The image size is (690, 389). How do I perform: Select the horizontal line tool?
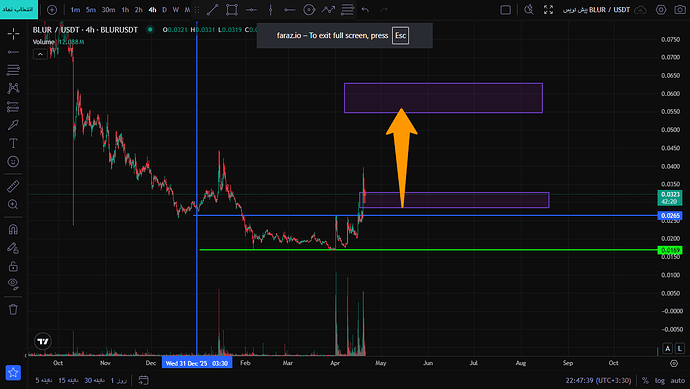click(x=251, y=10)
